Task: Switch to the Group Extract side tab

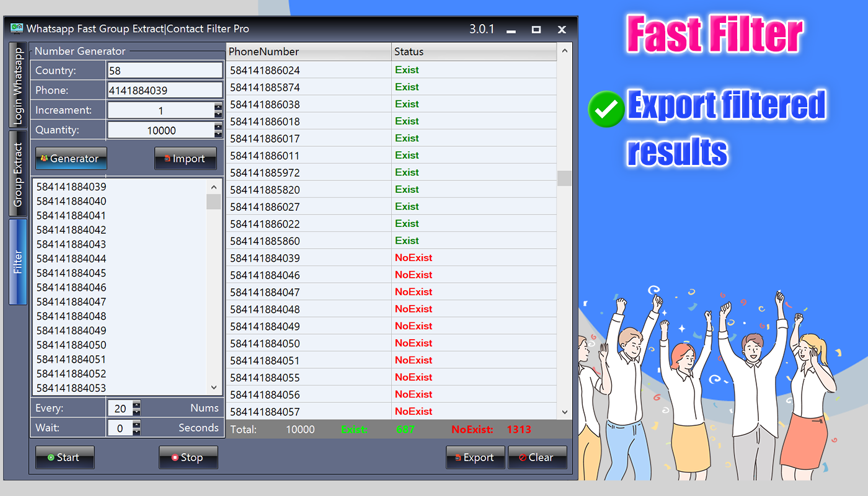Action: coord(17,174)
